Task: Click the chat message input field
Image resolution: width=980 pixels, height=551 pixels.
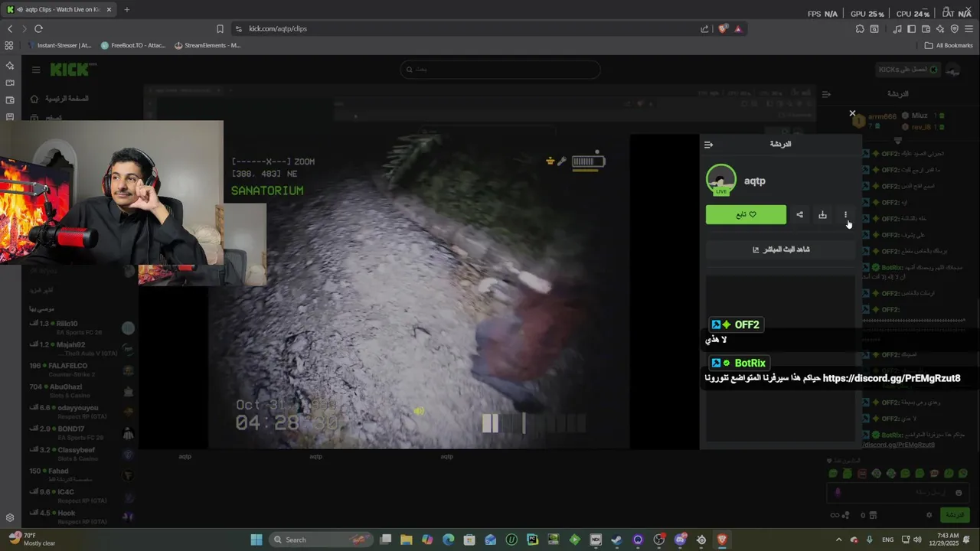Action: coord(900,493)
